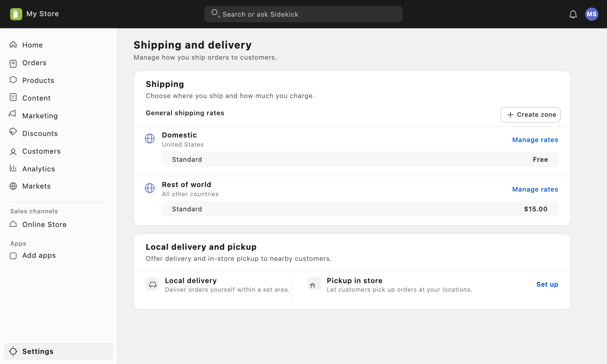Screen dimensions: 607x364
Task: Click the Online Store icon
Action: click(13, 224)
